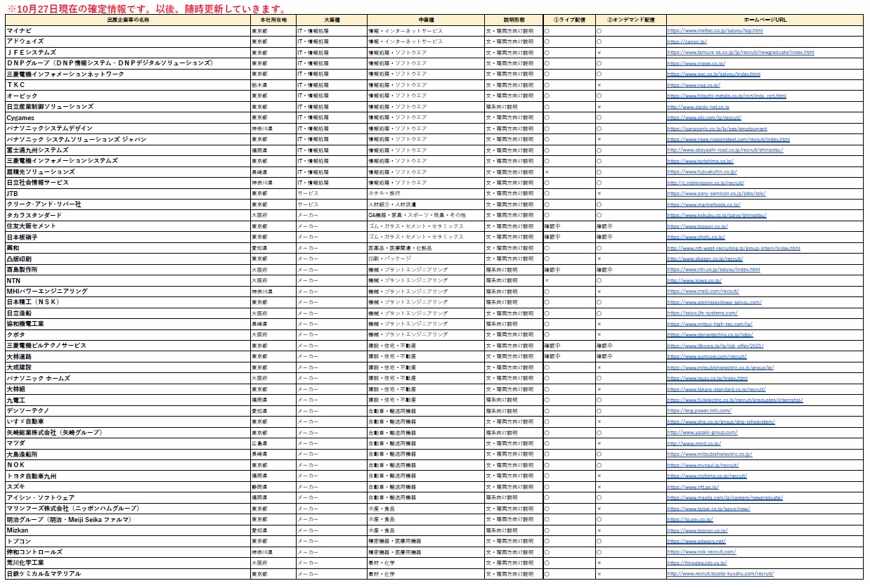Select the 栃木県 location cell
Screen dimensions: 870x588
(x=273, y=85)
